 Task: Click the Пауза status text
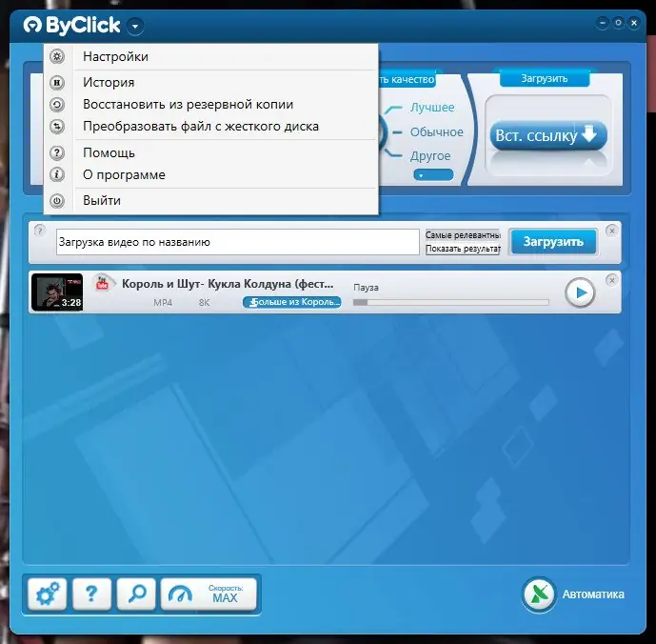[x=366, y=288]
